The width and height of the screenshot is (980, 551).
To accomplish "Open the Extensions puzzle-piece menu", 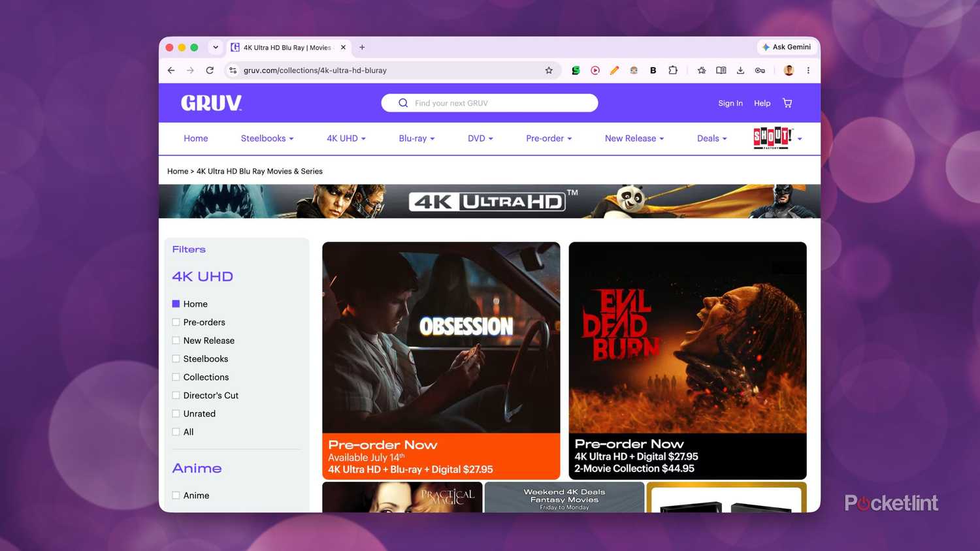I will pyautogui.click(x=673, y=71).
